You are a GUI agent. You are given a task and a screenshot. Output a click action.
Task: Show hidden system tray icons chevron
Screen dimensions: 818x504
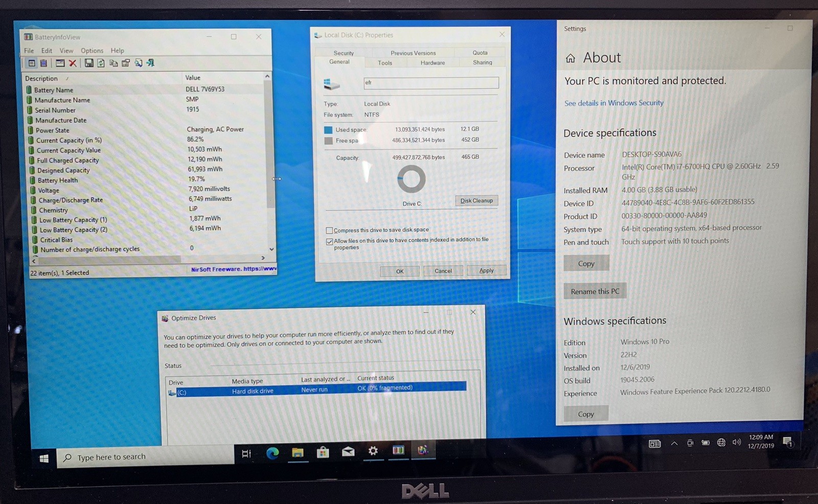[x=674, y=443]
